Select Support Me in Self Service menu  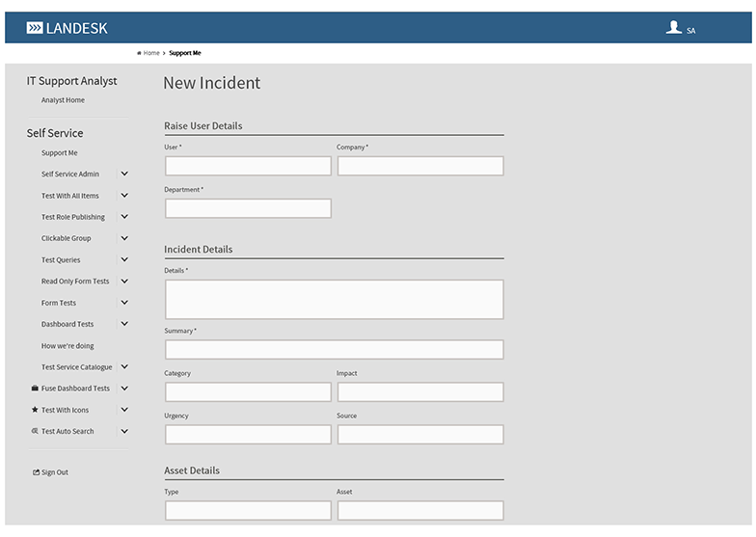[59, 153]
